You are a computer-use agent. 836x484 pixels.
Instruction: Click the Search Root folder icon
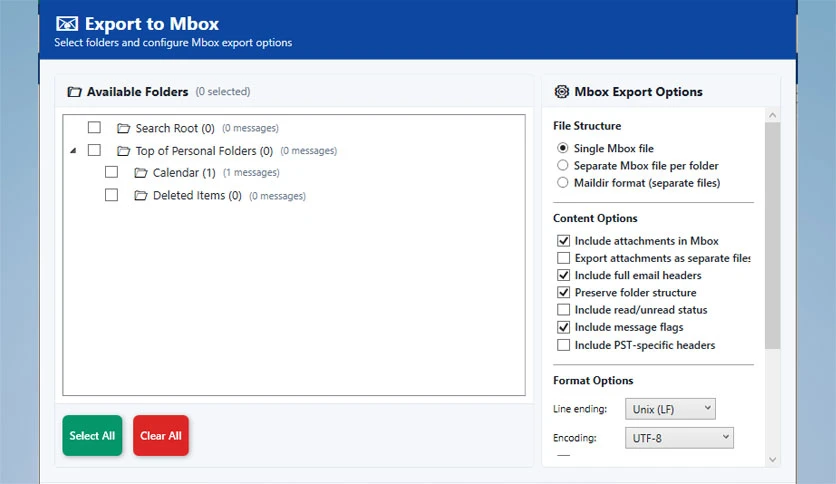pyautogui.click(x=124, y=128)
